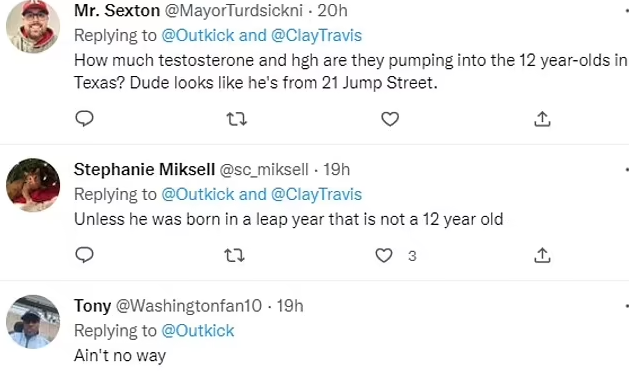
Task: Open Tony's profile avatar
Action: [x=33, y=321]
